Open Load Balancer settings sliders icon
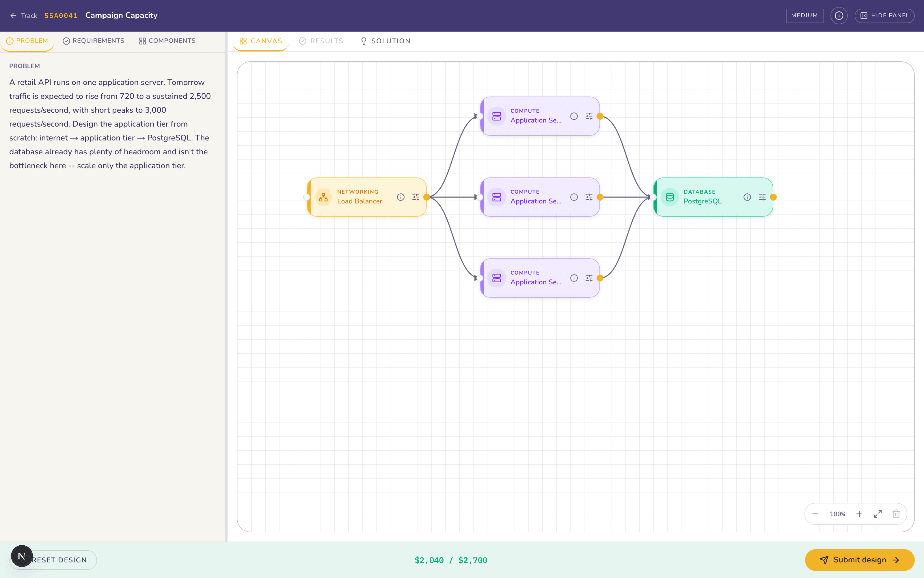 (x=416, y=197)
